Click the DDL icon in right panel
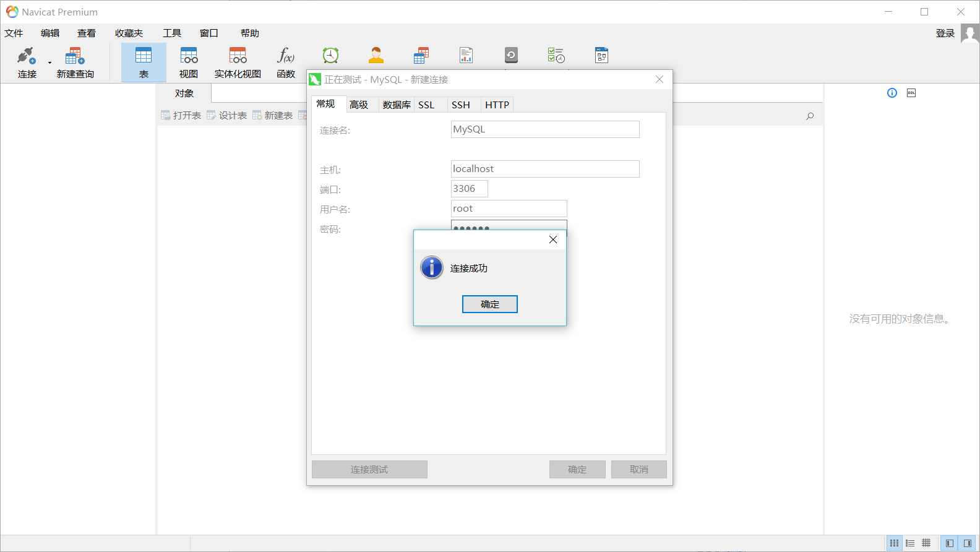 pyautogui.click(x=911, y=93)
